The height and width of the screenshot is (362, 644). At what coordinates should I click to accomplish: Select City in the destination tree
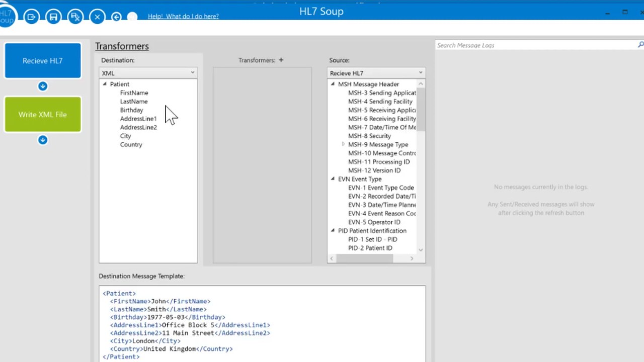pyautogui.click(x=125, y=136)
